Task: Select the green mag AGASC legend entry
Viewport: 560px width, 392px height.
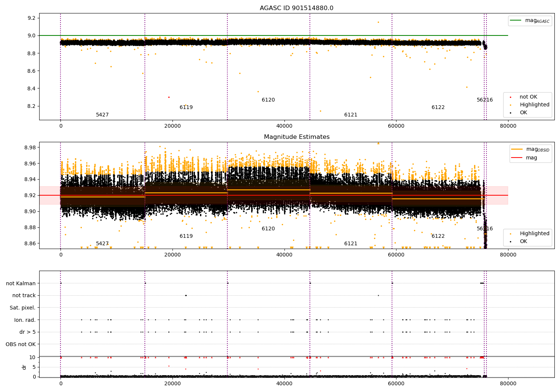Action: pyautogui.click(x=530, y=21)
